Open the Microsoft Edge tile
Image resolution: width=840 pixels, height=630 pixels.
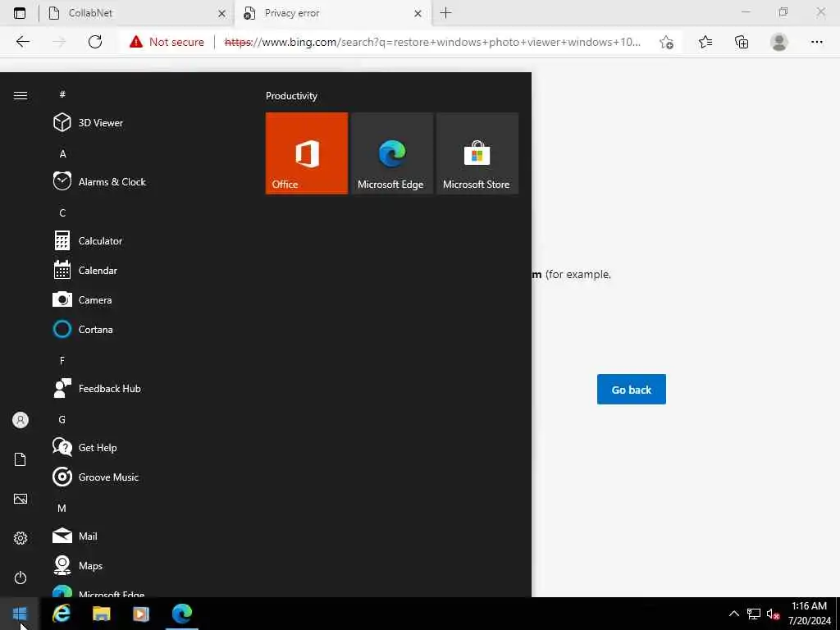tap(392, 153)
